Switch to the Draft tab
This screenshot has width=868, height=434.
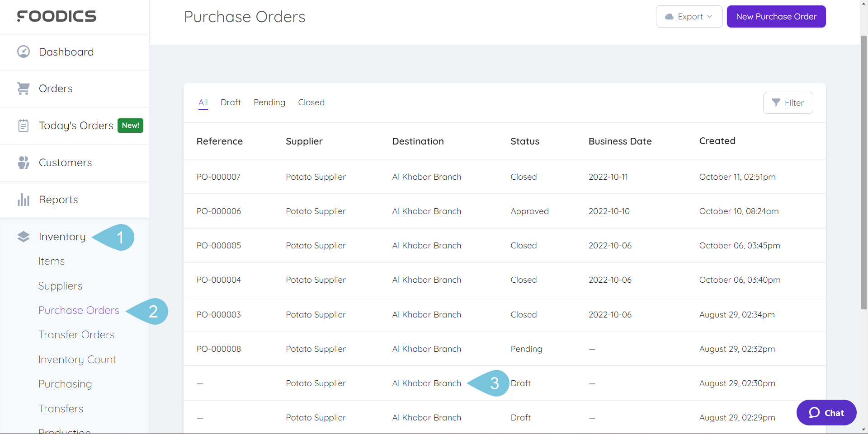coord(231,103)
